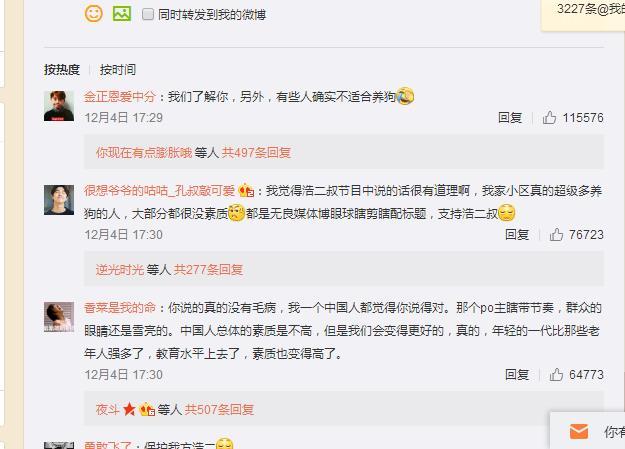625x449 pixels.
Task: Open 你现在有点膨胀哦 user link
Action: click(144, 153)
